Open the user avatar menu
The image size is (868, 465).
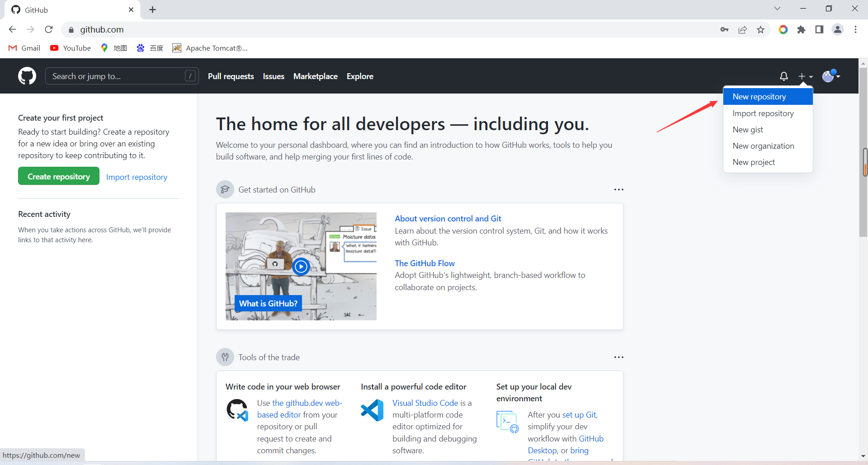click(x=831, y=76)
